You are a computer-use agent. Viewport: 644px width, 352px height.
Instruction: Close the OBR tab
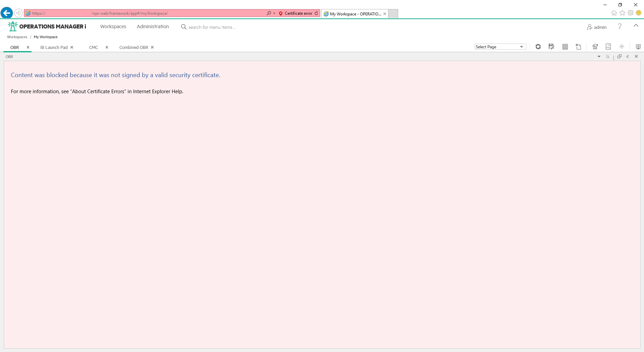[x=28, y=47]
